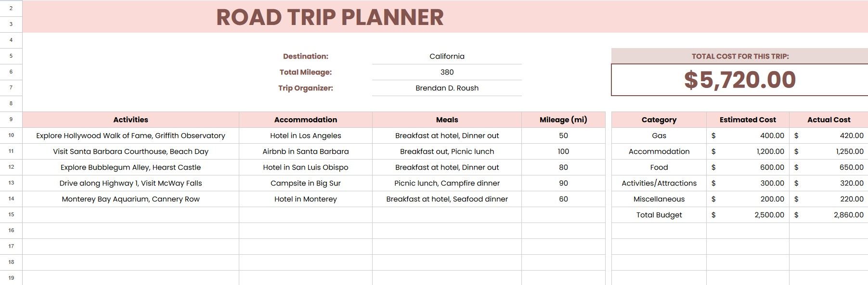Click the Gas category cell
This screenshot has height=285, width=868.
[x=658, y=136]
